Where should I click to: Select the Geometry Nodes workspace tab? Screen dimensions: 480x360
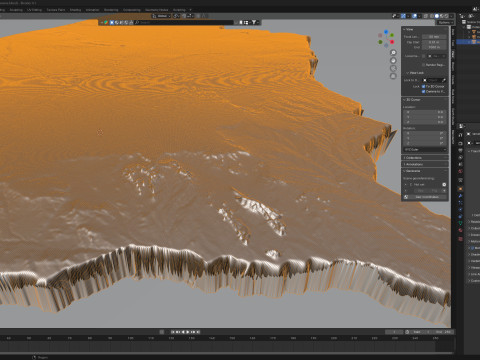[x=156, y=10]
